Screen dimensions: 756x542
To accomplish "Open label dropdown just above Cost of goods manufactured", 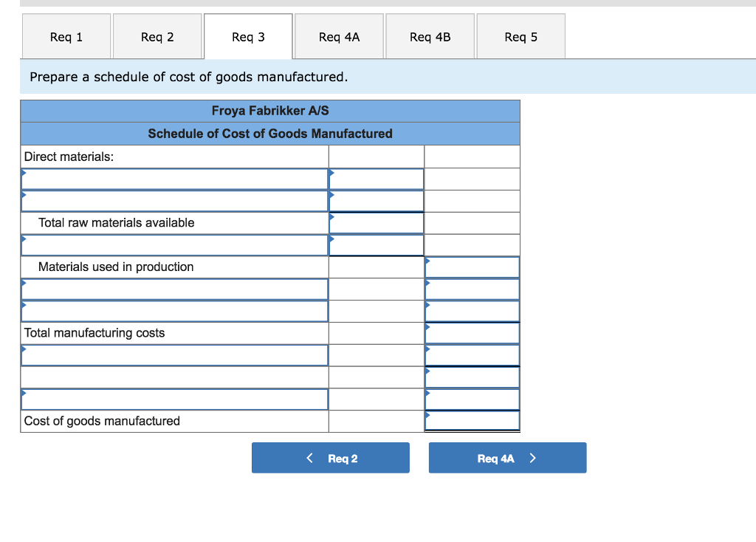I will pos(174,399).
